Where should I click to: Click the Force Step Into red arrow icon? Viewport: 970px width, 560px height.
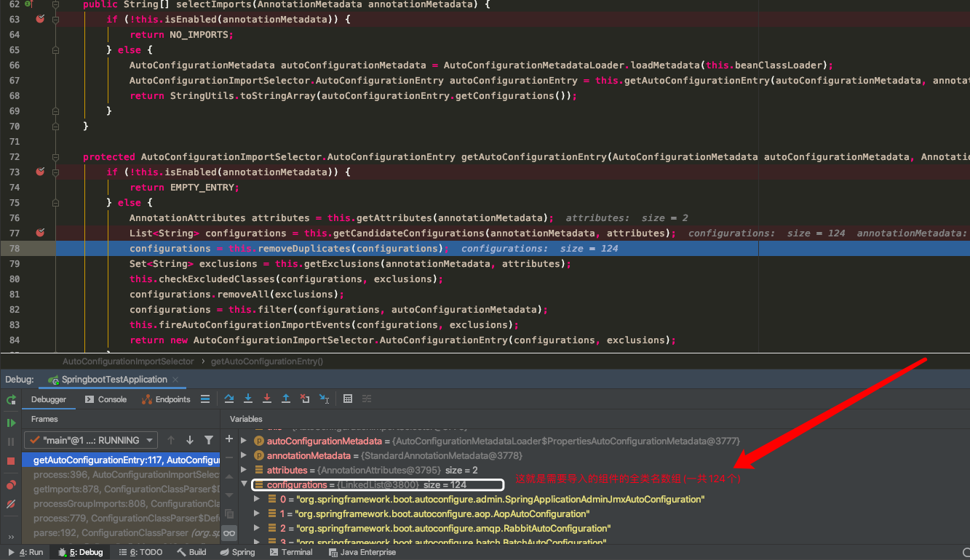click(267, 399)
